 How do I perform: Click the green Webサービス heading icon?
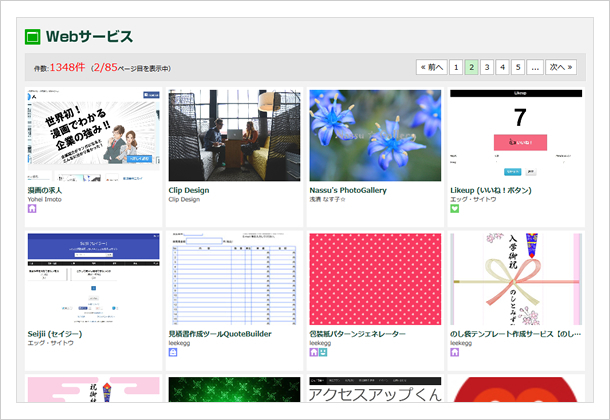[x=32, y=37]
